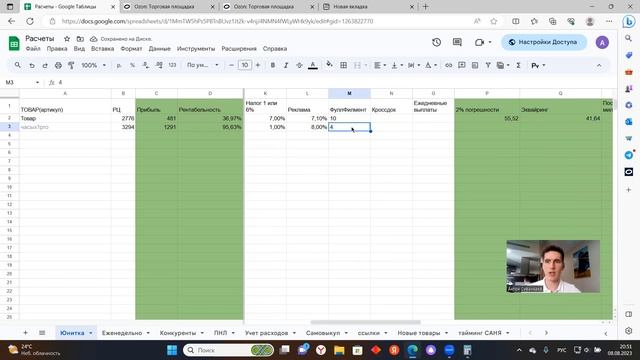640x360 pixels.
Task: Undo the last action
Action: [x=32, y=65]
